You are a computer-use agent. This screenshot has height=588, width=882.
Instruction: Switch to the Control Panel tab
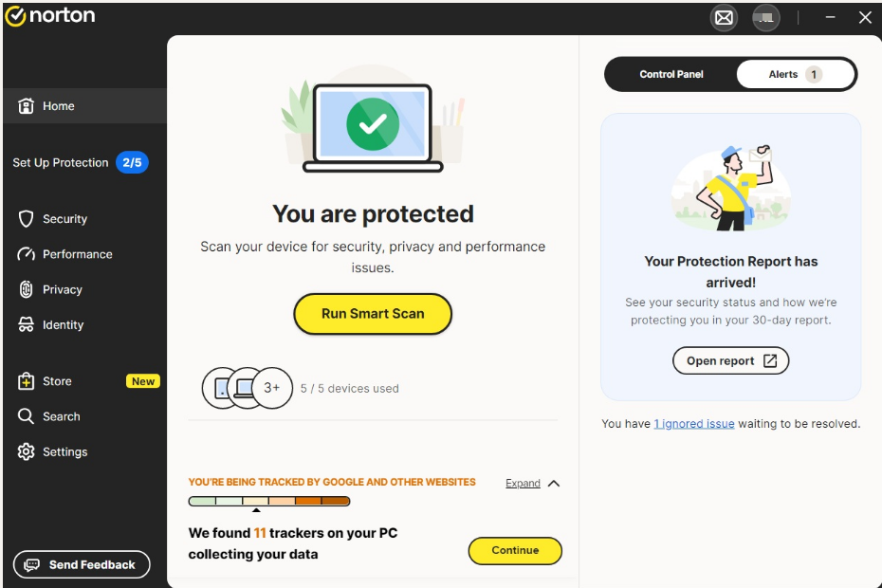tap(671, 74)
